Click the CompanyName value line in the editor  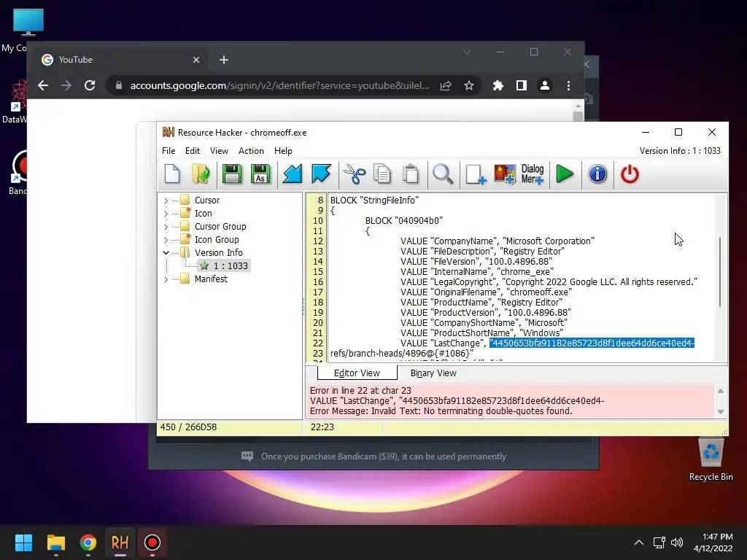[x=498, y=241]
